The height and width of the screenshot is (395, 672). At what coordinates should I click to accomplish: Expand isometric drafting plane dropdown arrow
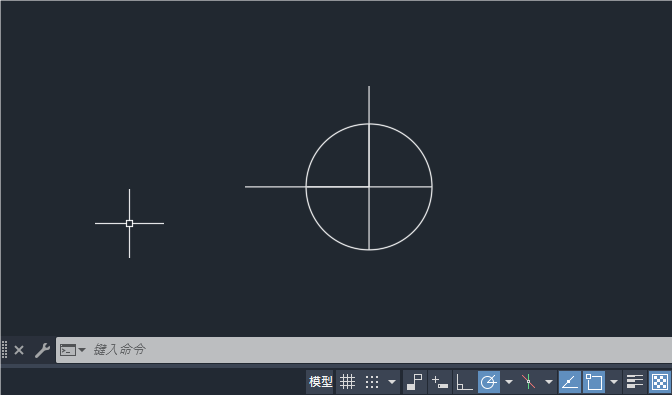pos(549,381)
